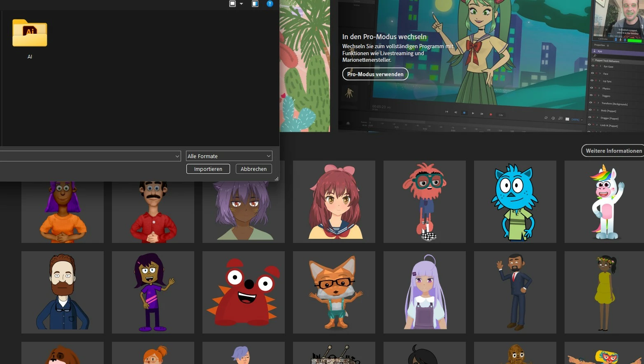Expand the file name history dropdown arrow
The width and height of the screenshot is (644, 364).
pyautogui.click(x=177, y=156)
